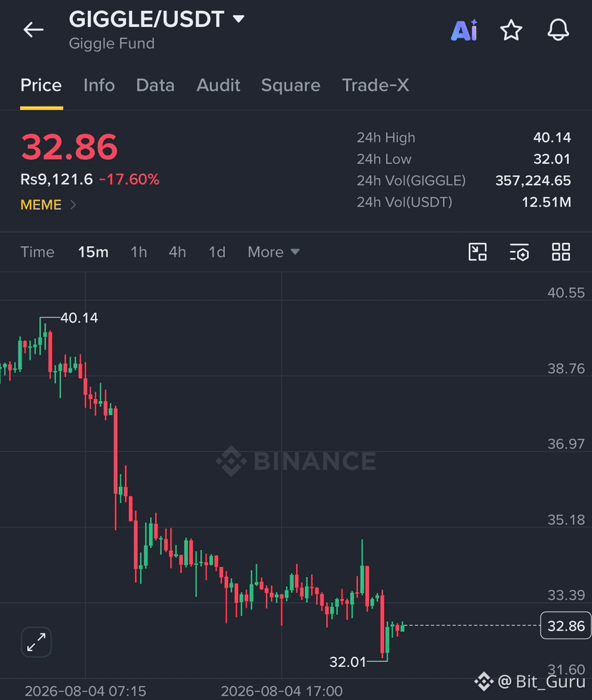Expand the More timeframes dropdown
The width and height of the screenshot is (592, 700).
coord(274,252)
